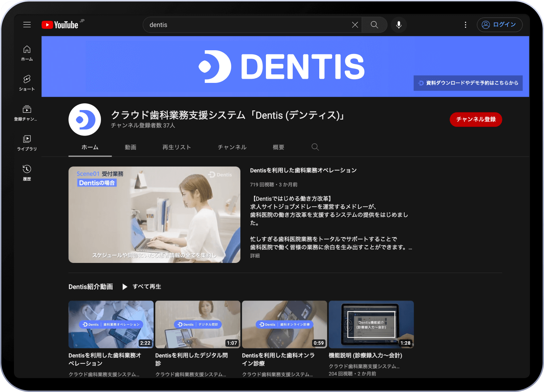
Task: Open 登録チャンネル from the sidebar
Action: (x=27, y=112)
